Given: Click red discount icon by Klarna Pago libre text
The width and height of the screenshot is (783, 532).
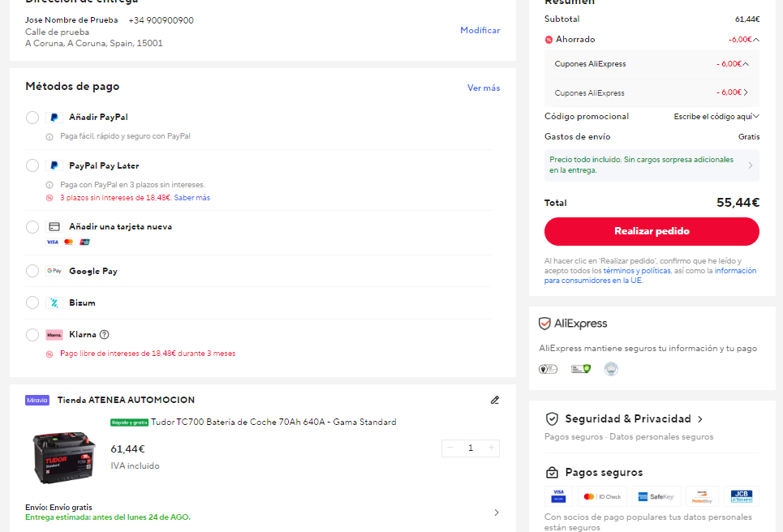Looking at the screenshot, I should (x=49, y=354).
